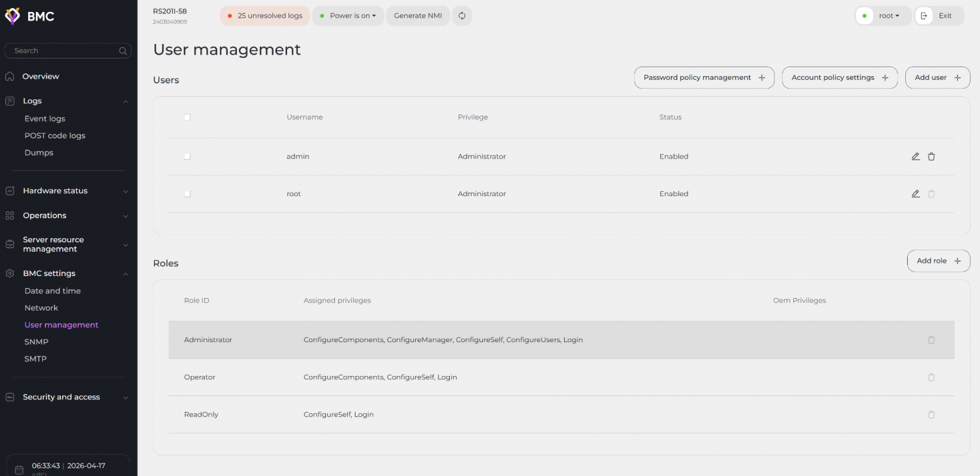
Task: Open Password policy management
Action: click(x=704, y=77)
